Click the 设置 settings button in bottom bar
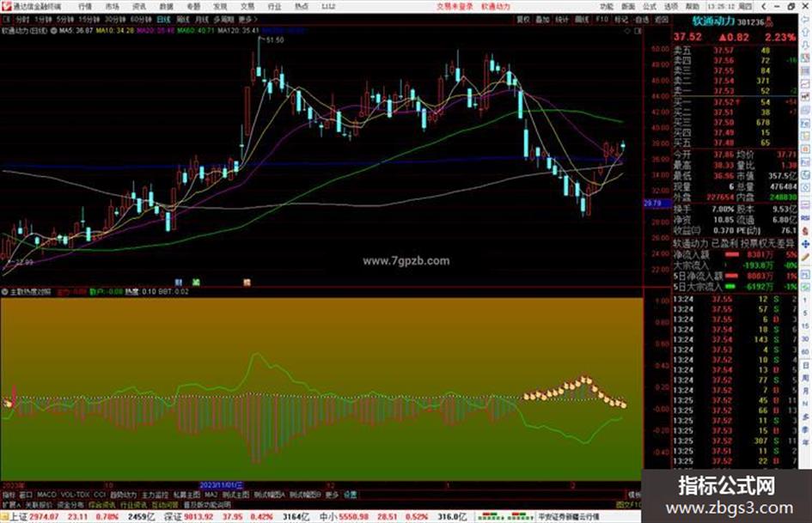This screenshot has width=812, height=523. click(351, 495)
